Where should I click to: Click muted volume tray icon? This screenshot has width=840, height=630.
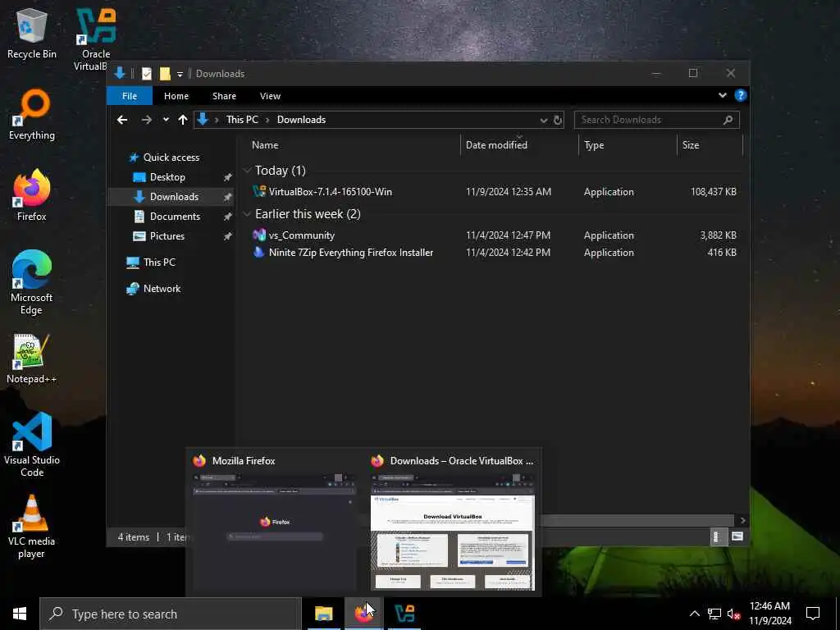click(733, 614)
